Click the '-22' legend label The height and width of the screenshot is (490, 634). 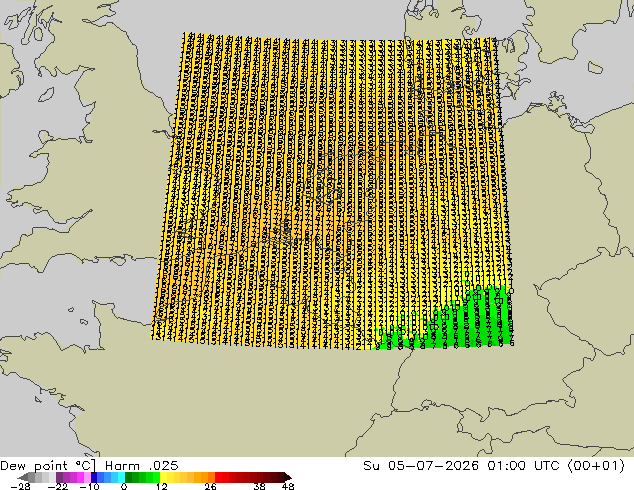[x=58, y=486]
